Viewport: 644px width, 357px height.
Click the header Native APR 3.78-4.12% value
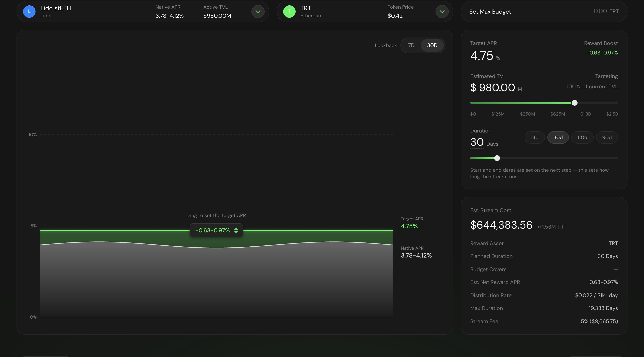169,16
